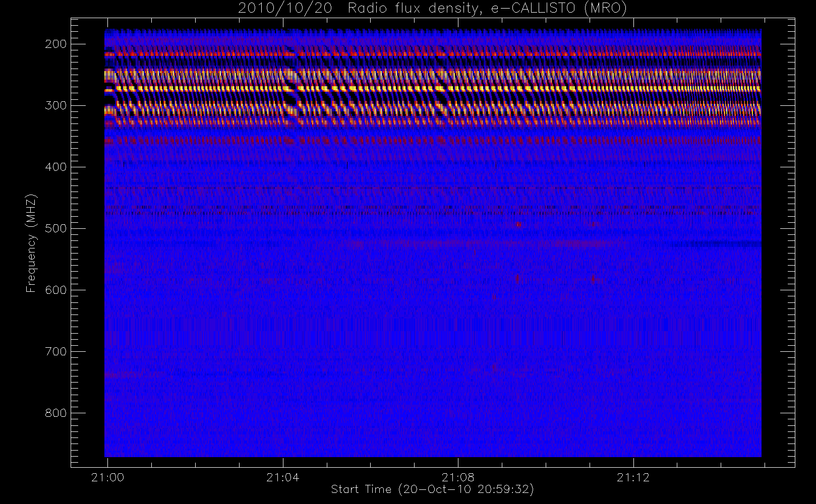Click the 300 frequency tick label
The image size is (816, 504).
[x=56, y=105]
